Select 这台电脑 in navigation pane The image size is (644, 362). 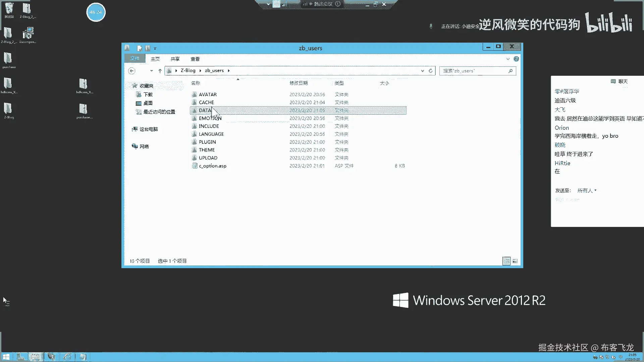(x=149, y=129)
